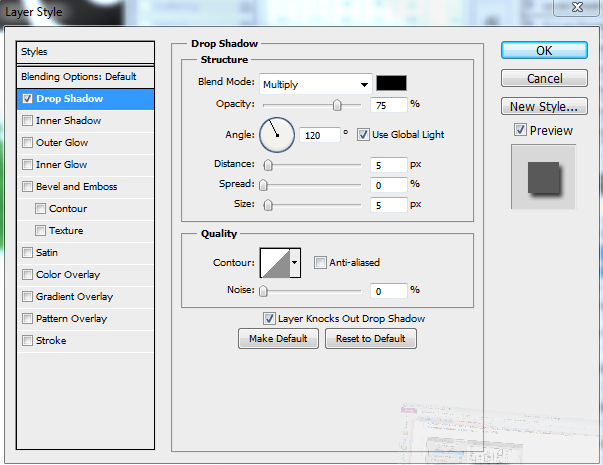The width and height of the screenshot is (603, 465).
Task: Enable the Inner Shadow checkbox
Action: click(27, 121)
